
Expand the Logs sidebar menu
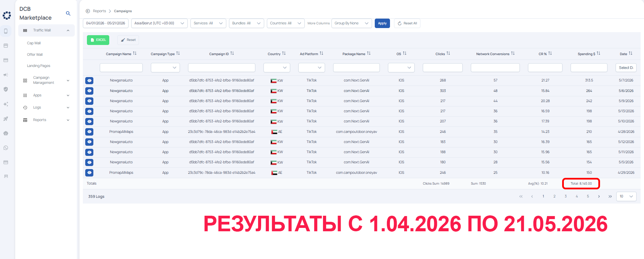pyautogui.click(x=46, y=108)
